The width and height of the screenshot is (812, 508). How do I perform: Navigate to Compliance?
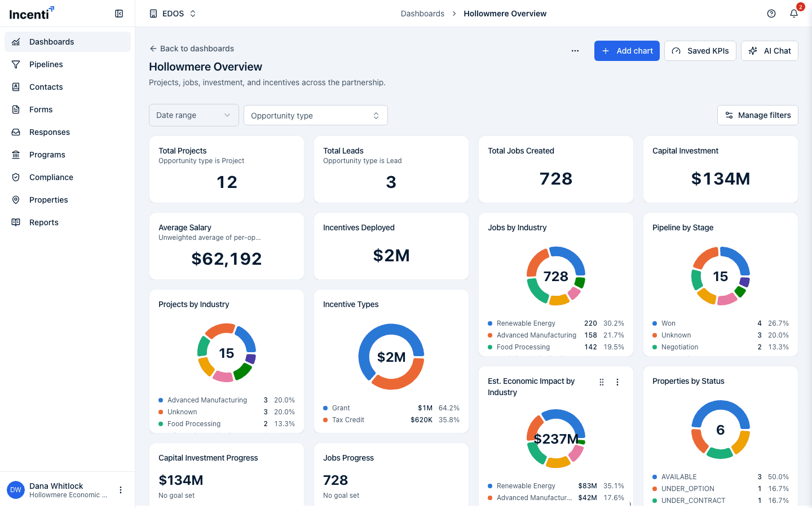68,177
